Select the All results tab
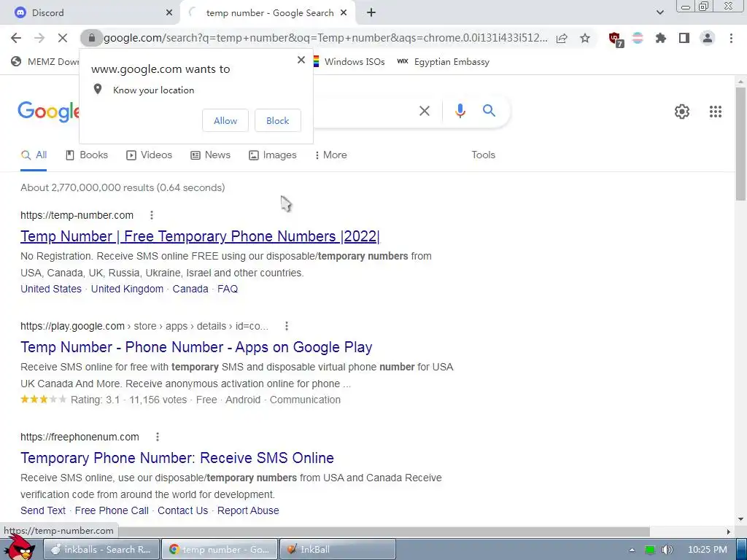Image resolution: width=747 pixels, height=560 pixels. point(34,155)
